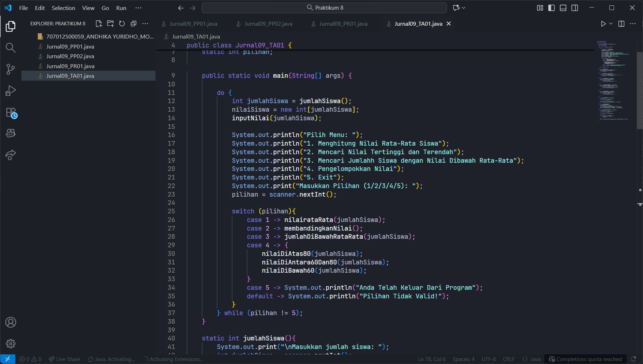Toggle the bottom panel visibility

[x=563, y=8]
